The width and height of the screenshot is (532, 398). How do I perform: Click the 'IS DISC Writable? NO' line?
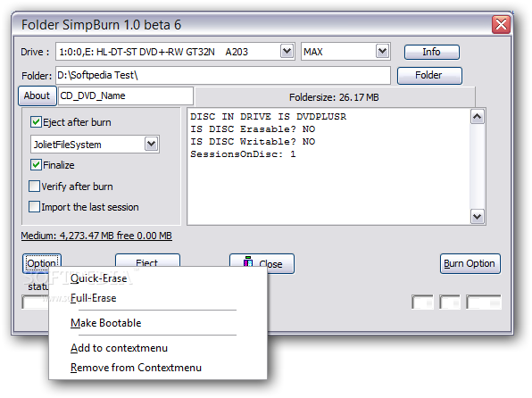[253, 142]
